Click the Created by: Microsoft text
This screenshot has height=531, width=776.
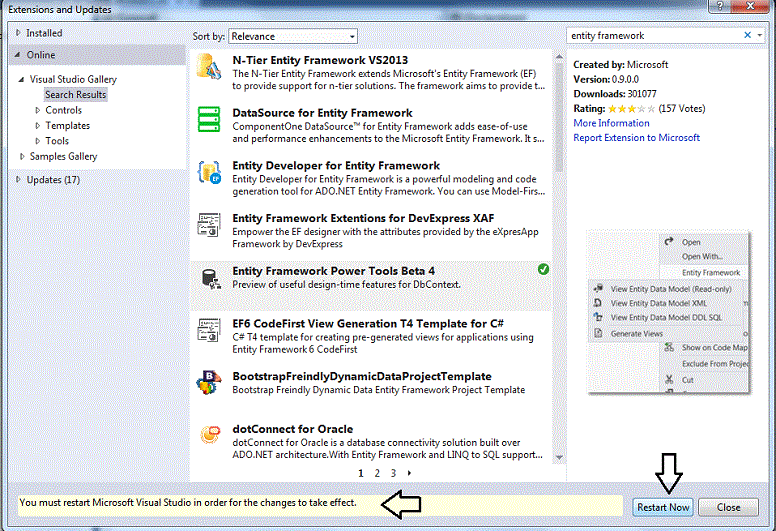pyautogui.click(x=621, y=65)
